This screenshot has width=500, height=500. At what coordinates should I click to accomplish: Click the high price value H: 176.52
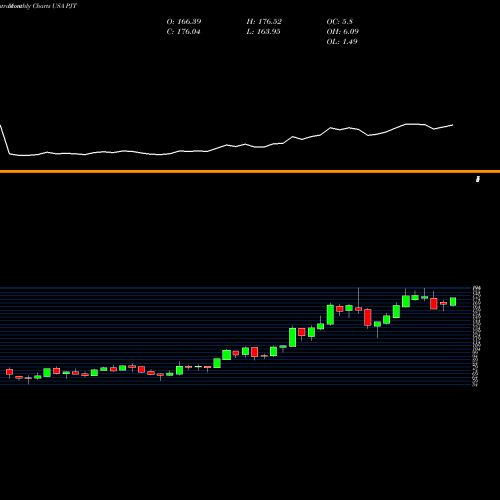pos(264,22)
